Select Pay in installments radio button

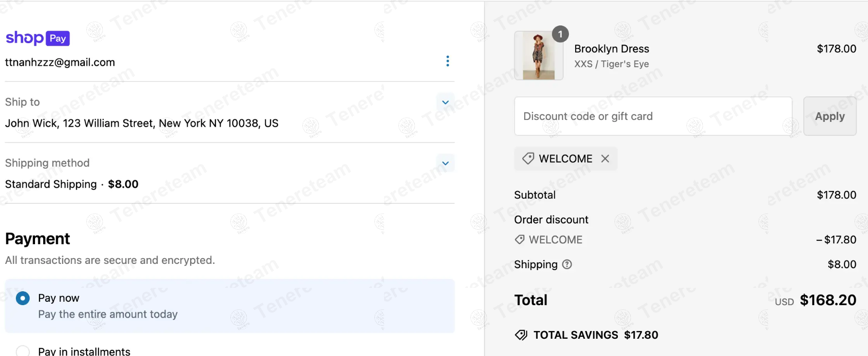[x=23, y=352]
